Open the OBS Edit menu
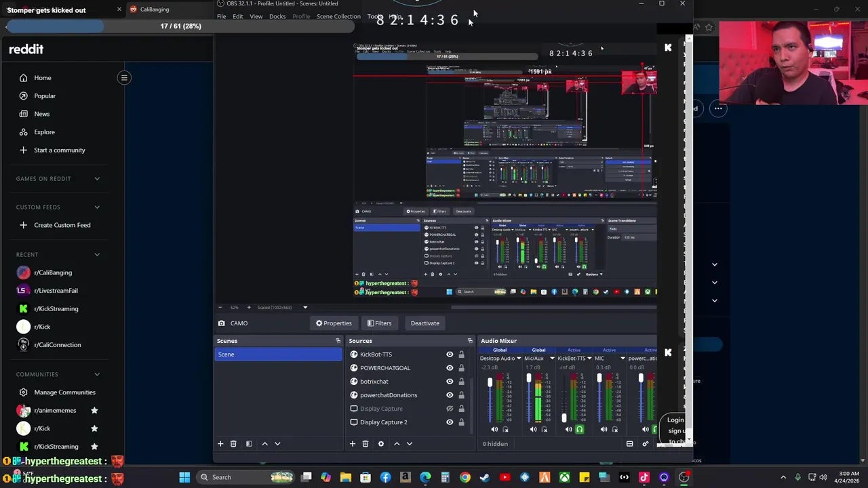 pyautogui.click(x=238, y=16)
